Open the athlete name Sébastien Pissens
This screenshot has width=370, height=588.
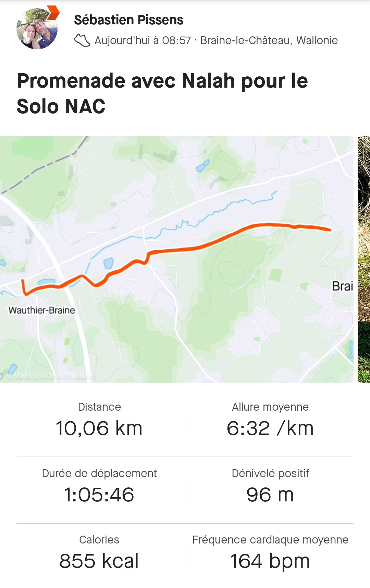128,20
